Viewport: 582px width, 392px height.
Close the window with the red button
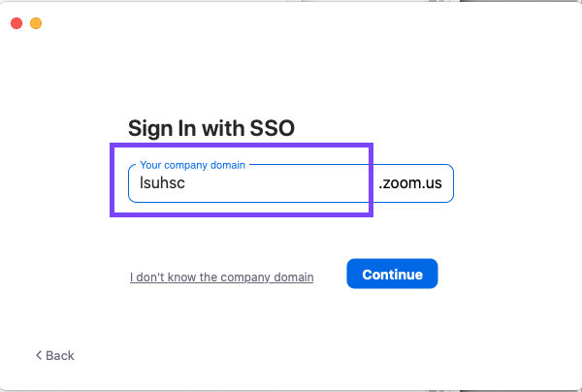coord(16,22)
